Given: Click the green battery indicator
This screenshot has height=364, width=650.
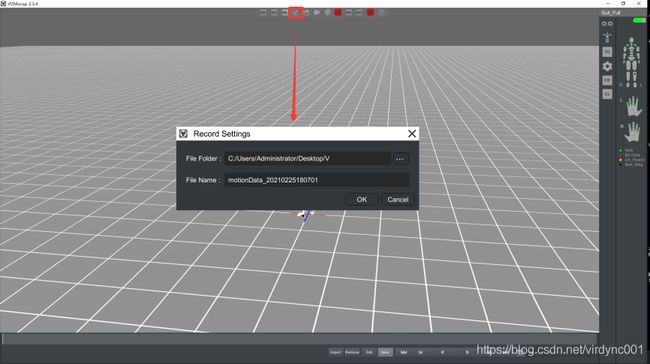Looking at the screenshot, I should pyautogui.click(x=639, y=20).
